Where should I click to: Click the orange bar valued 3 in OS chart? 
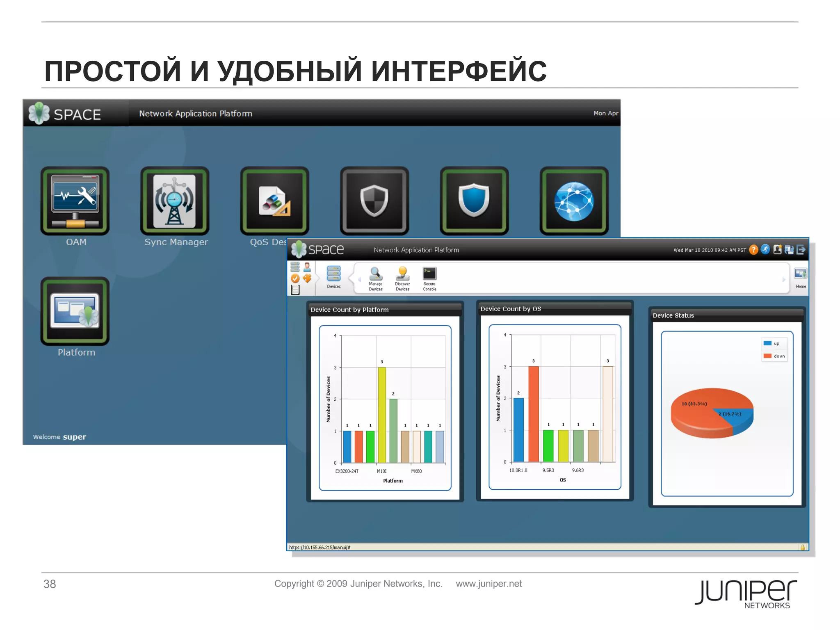534,414
